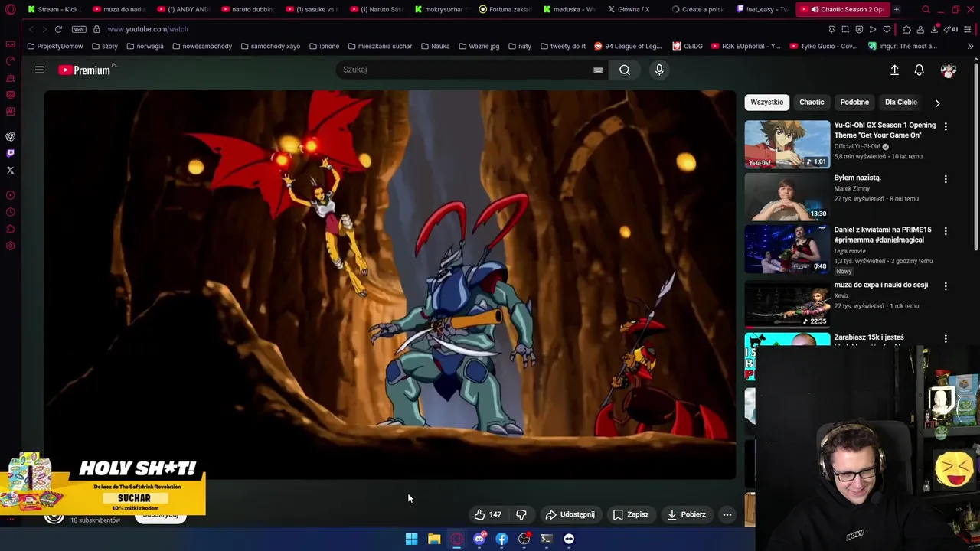Open the Nauka bookmark folder
Screen dimensions: 980x551
tap(435, 46)
